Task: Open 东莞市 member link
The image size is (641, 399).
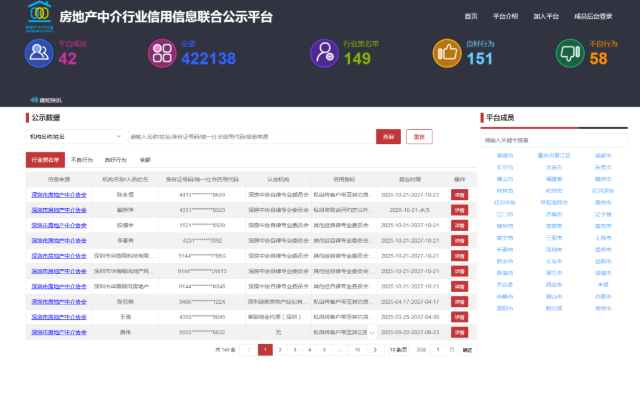Action: point(603,167)
